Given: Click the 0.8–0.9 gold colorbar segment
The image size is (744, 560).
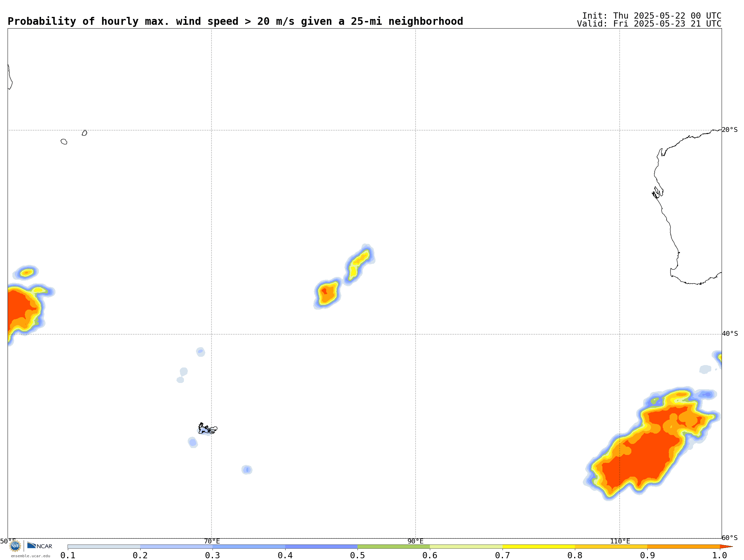Looking at the screenshot, I should [611, 547].
